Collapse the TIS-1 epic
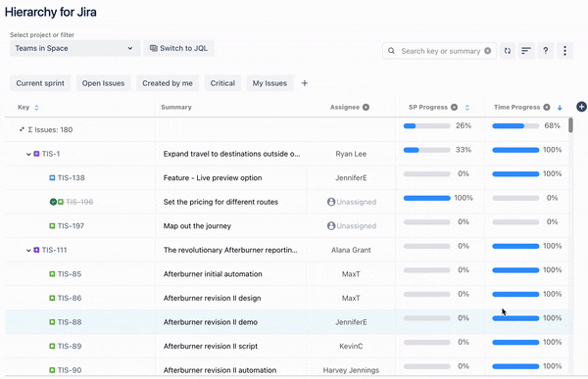 [x=28, y=154]
